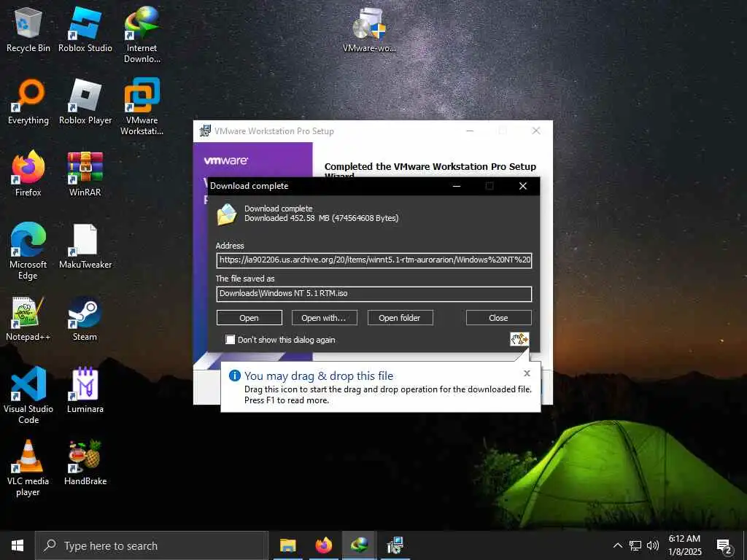Open the Recycle Bin desktop icon
Viewport: 747px width, 560px height.
[28, 29]
